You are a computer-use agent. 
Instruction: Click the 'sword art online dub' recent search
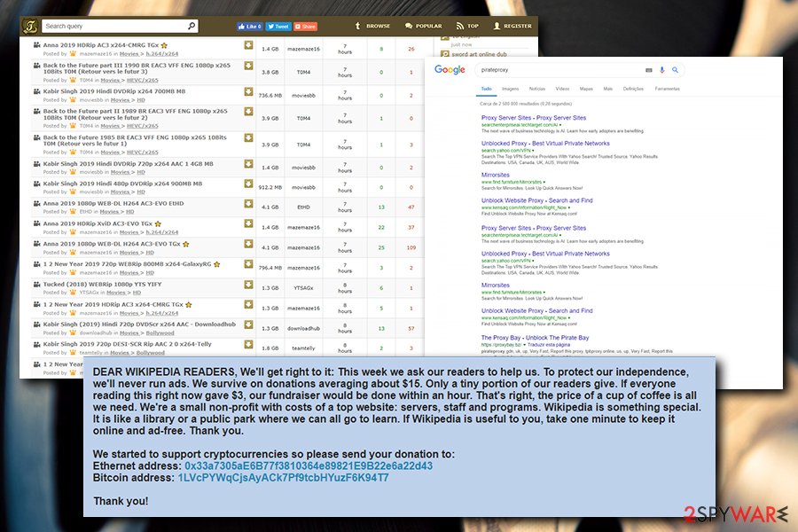click(479, 54)
